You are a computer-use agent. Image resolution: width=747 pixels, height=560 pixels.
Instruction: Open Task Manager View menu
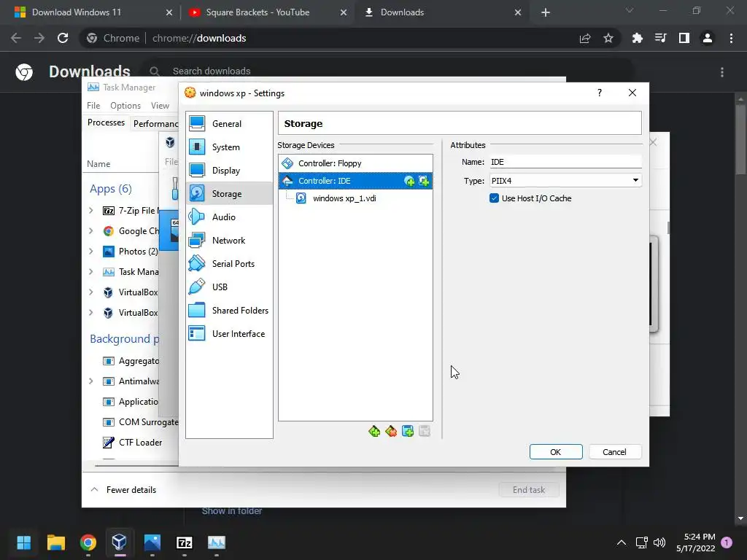[160, 106]
